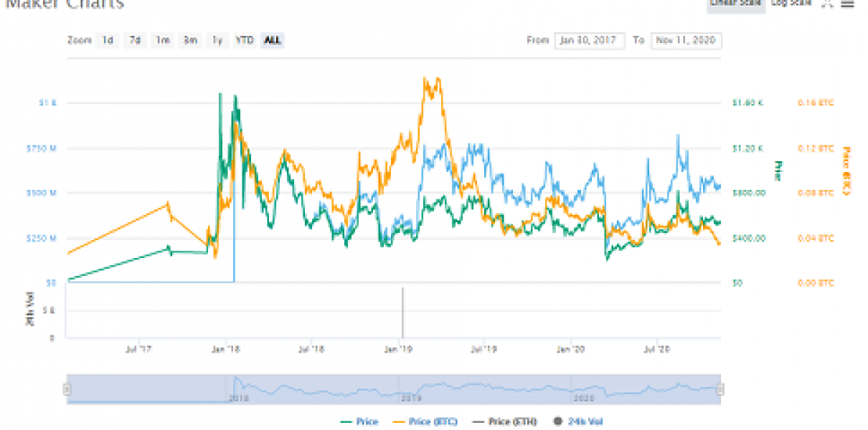
Task: Click the fullscreen chart icon
Action: (x=828, y=4)
